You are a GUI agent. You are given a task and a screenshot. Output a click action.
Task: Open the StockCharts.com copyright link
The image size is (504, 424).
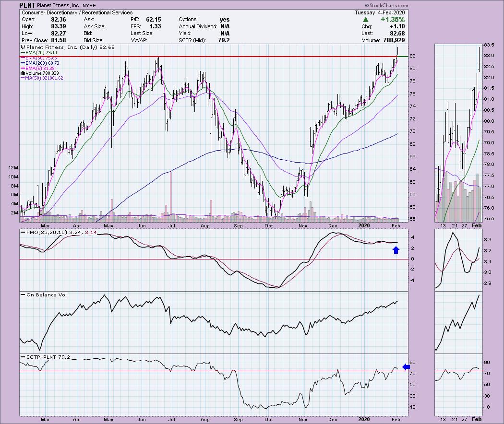387,5
